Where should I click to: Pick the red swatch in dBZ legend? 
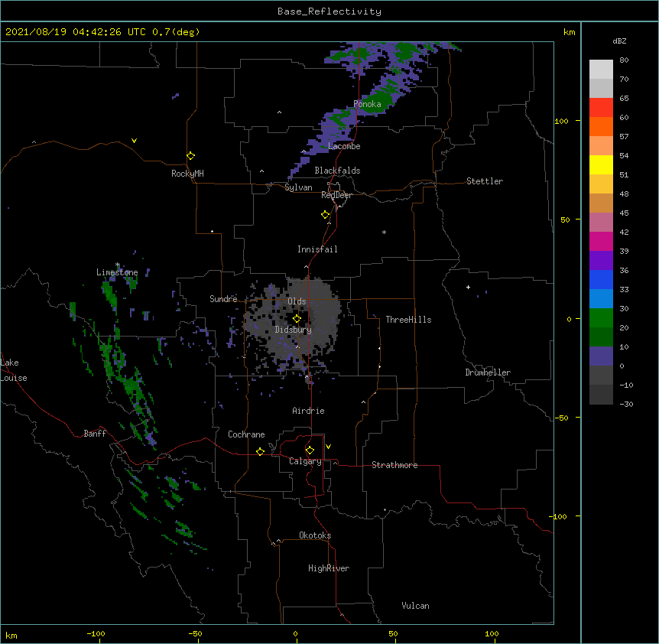[x=601, y=108]
